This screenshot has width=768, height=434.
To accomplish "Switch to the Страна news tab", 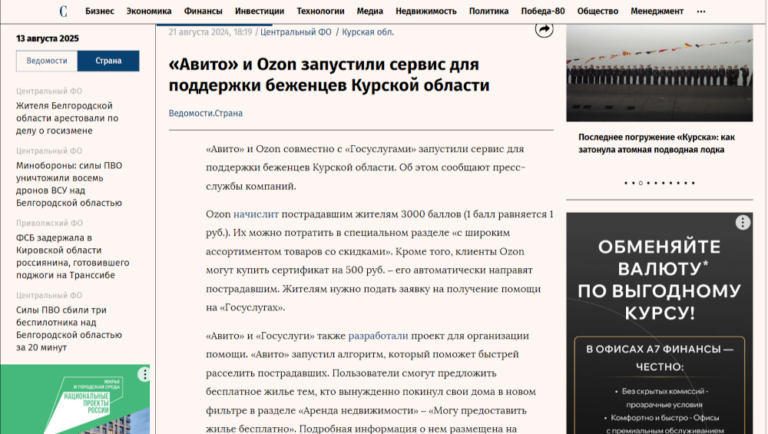I will (x=108, y=61).
